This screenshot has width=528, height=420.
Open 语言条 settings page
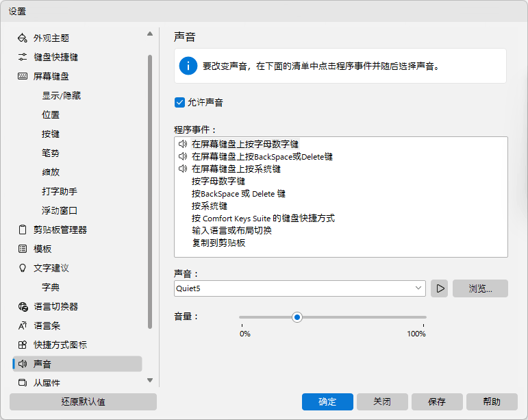(47, 325)
